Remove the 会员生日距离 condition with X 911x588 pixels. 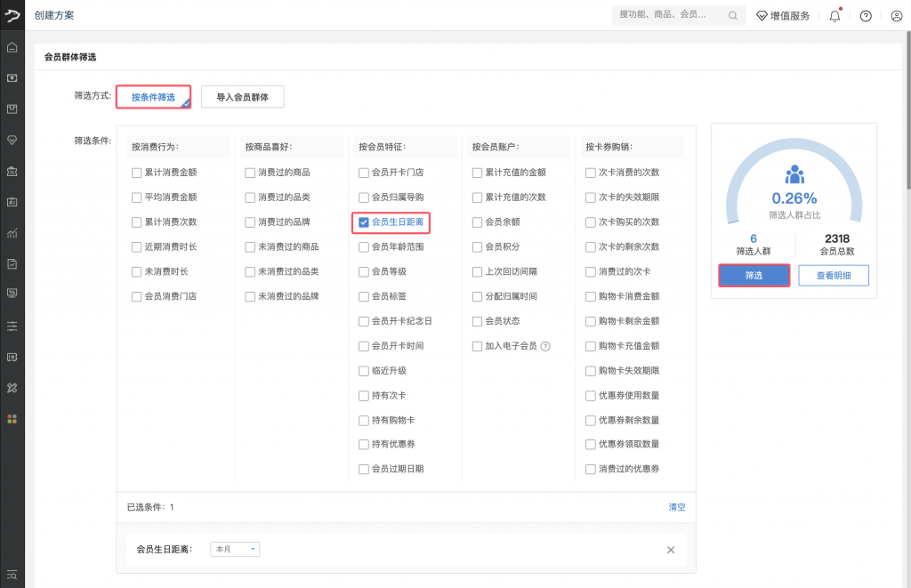671,550
